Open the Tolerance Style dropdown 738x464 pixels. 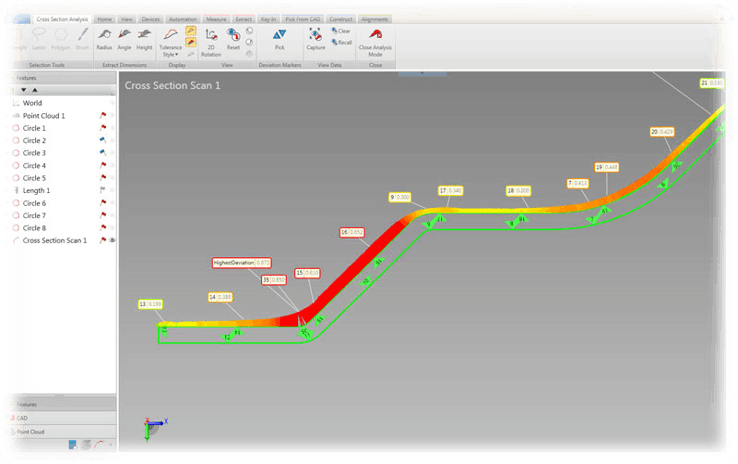(170, 42)
